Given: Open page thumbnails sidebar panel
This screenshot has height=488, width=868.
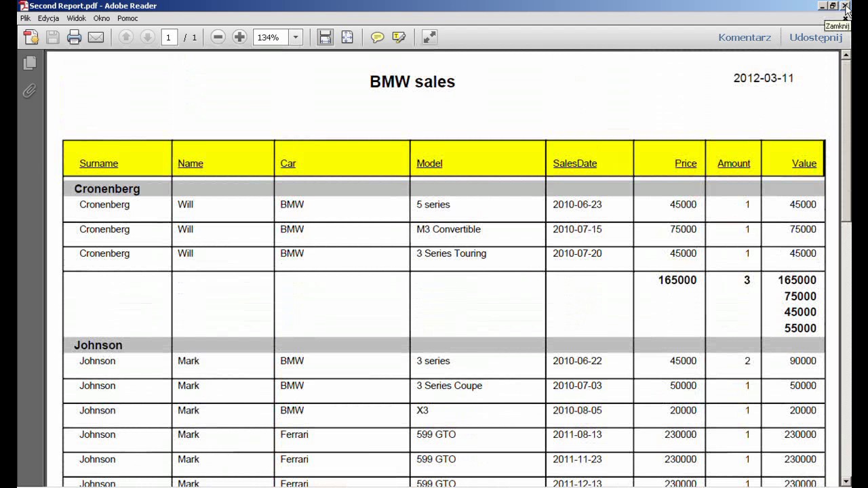Looking at the screenshot, I should point(29,63).
